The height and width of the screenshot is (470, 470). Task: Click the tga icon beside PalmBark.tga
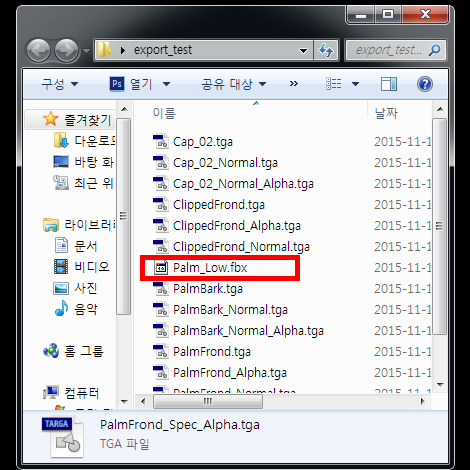click(x=161, y=288)
